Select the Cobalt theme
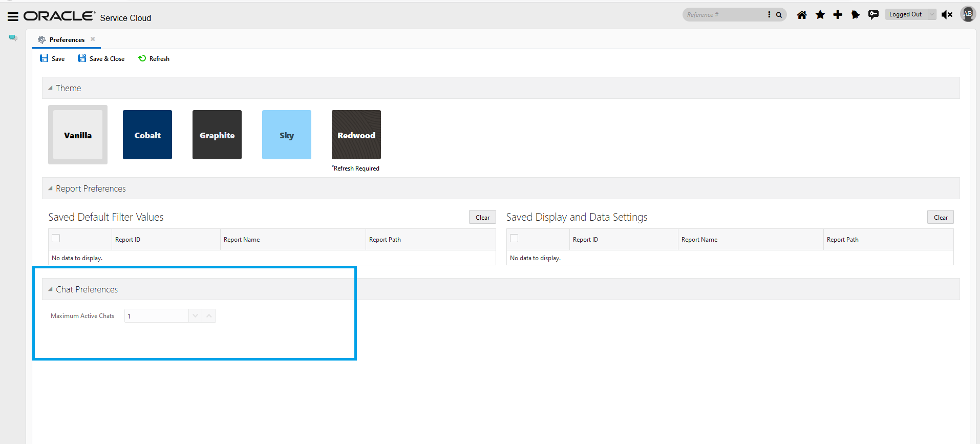 coord(147,135)
